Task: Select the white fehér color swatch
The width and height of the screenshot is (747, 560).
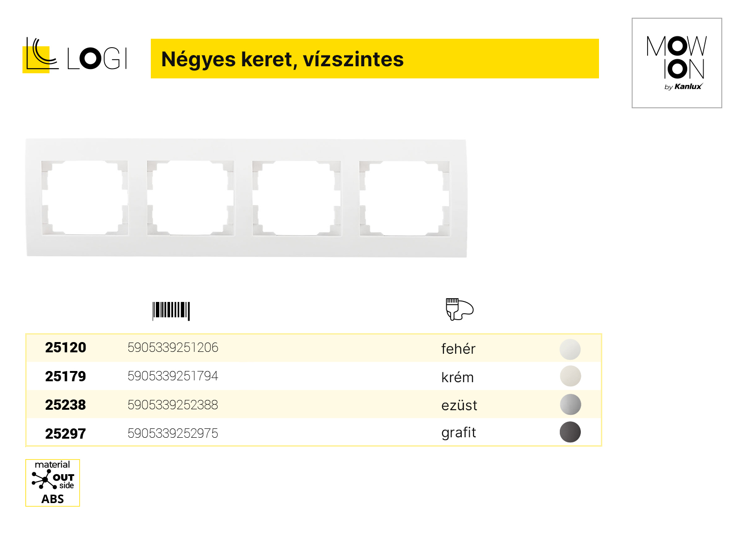Action: 570,349
